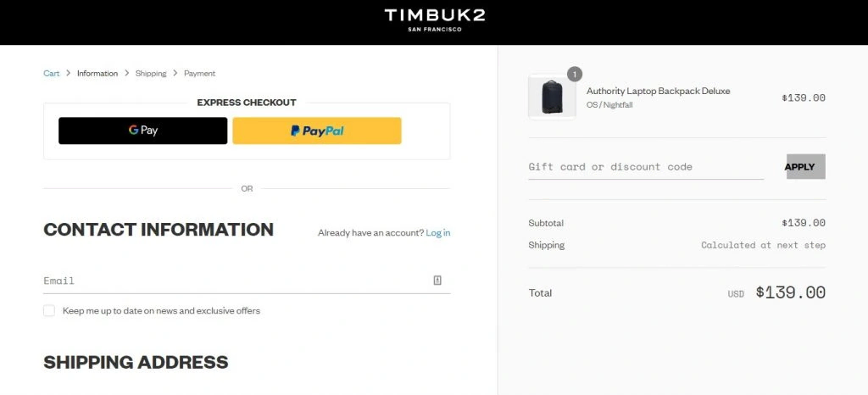Open the Shipping breadcrumb step
The image size is (868, 395).
click(x=151, y=74)
